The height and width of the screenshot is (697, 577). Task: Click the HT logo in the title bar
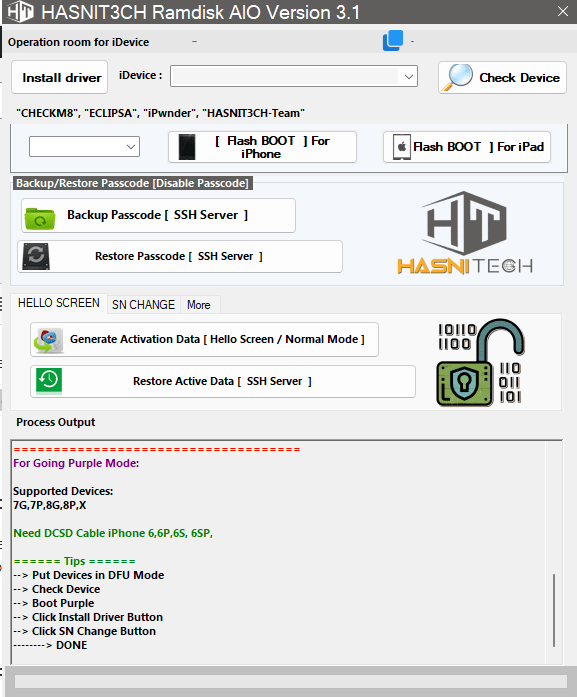[x=20, y=12]
